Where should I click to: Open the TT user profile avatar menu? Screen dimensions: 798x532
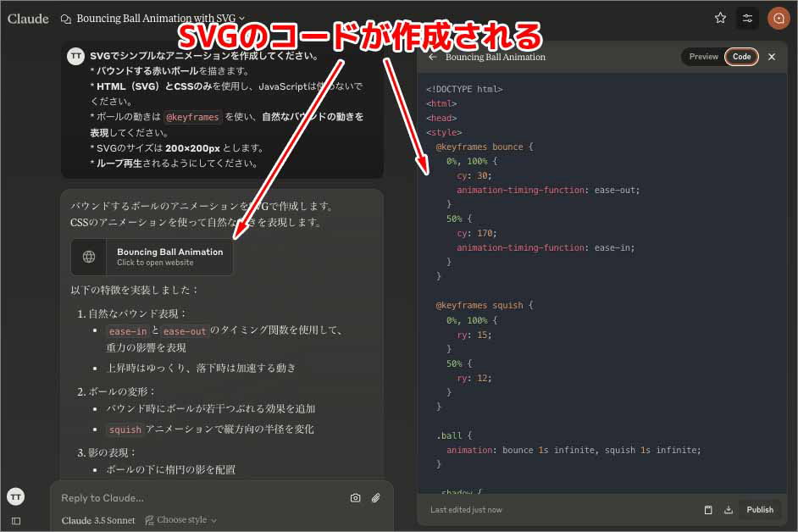point(15,496)
